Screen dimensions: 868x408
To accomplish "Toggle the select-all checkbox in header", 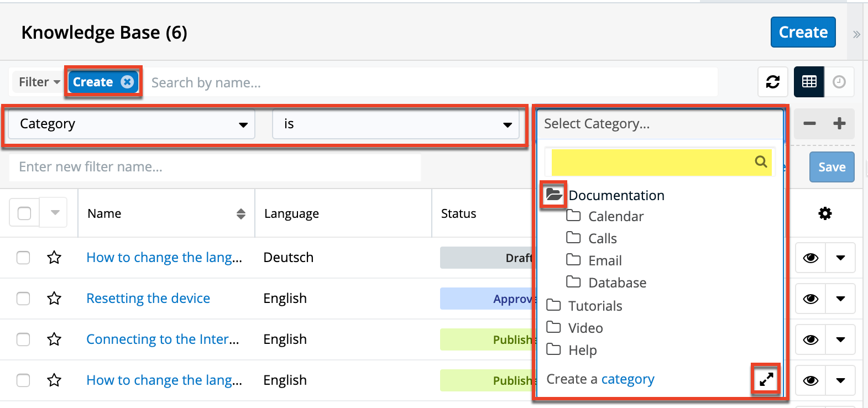I will [24, 213].
